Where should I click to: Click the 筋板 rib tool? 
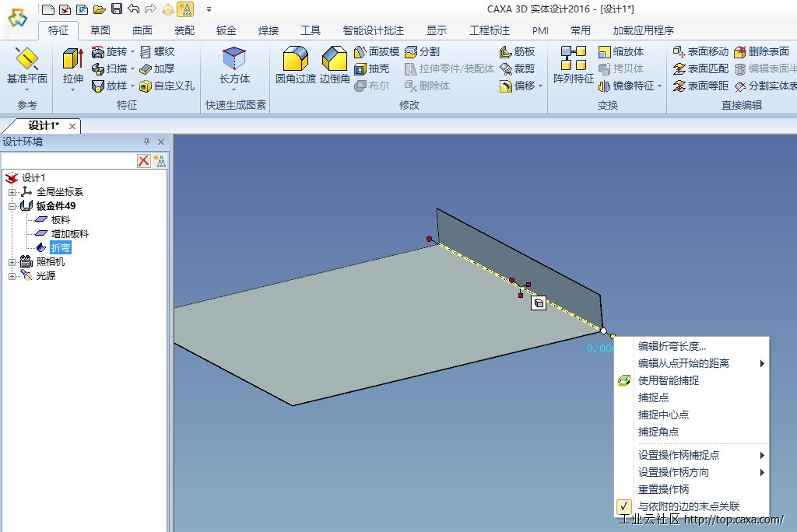(517, 51)
